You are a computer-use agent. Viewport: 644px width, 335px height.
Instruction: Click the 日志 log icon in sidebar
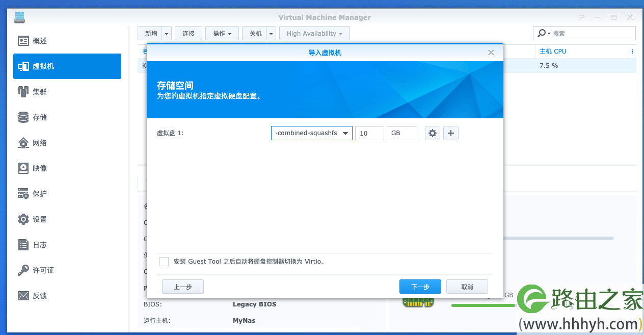click(x=23, y=245)
